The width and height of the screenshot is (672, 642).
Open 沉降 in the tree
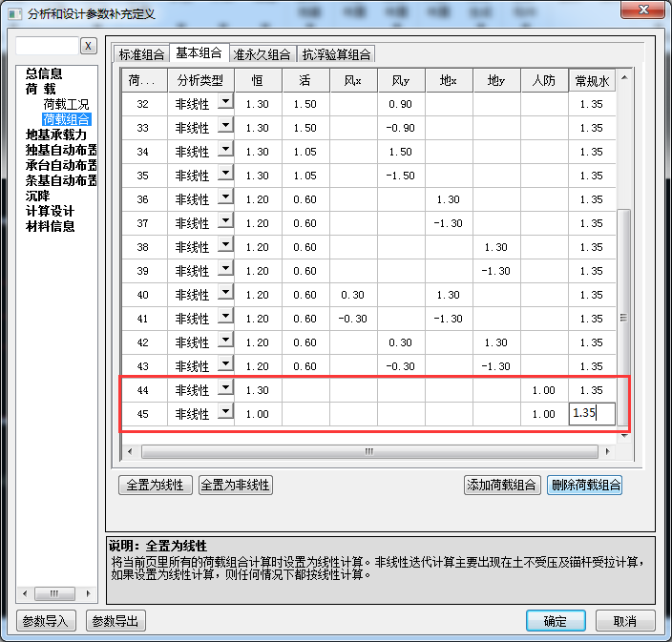pyautogui.click(x=38, y=196)
